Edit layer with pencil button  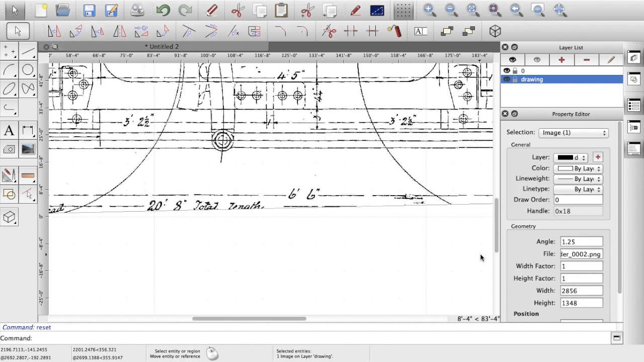(611, 60)
